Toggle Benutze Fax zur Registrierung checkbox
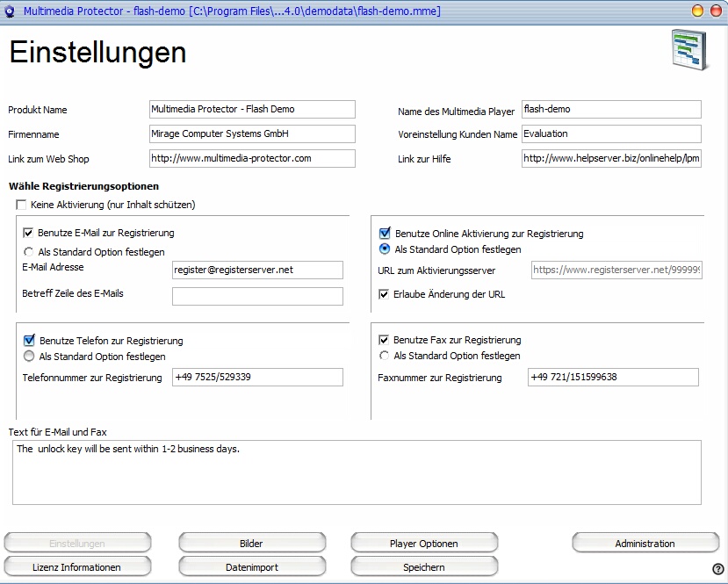This screenshot has width=728, height=584. pyautogui.click(x=384, y=340)
